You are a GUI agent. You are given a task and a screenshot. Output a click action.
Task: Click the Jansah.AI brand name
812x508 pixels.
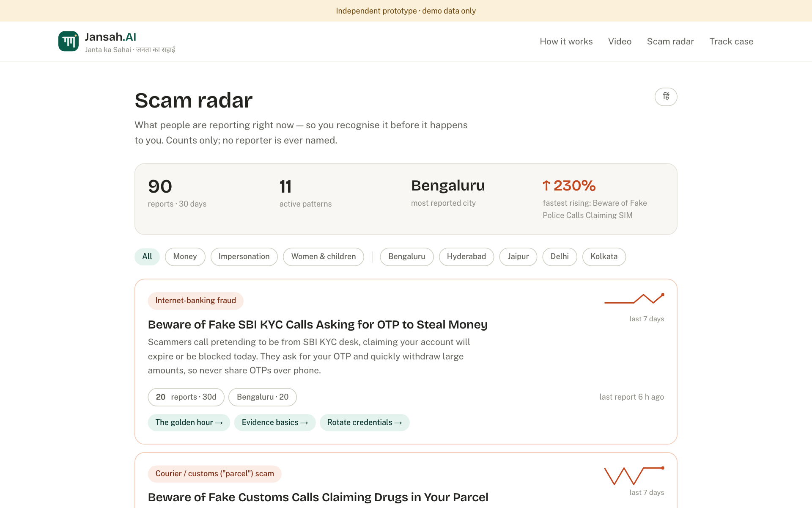pos(110,37)
